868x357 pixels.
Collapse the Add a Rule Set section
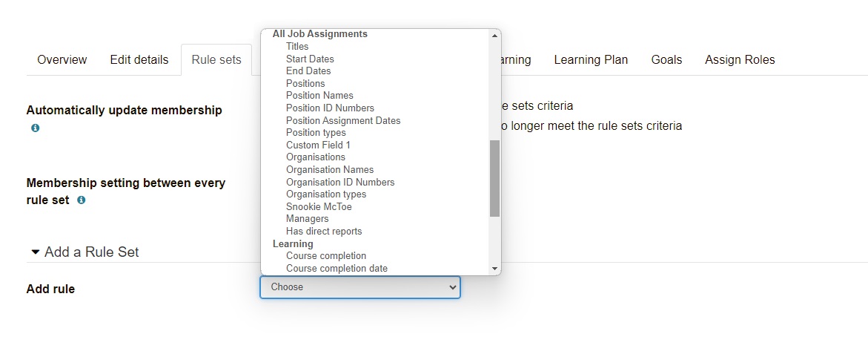coord(36,252)
